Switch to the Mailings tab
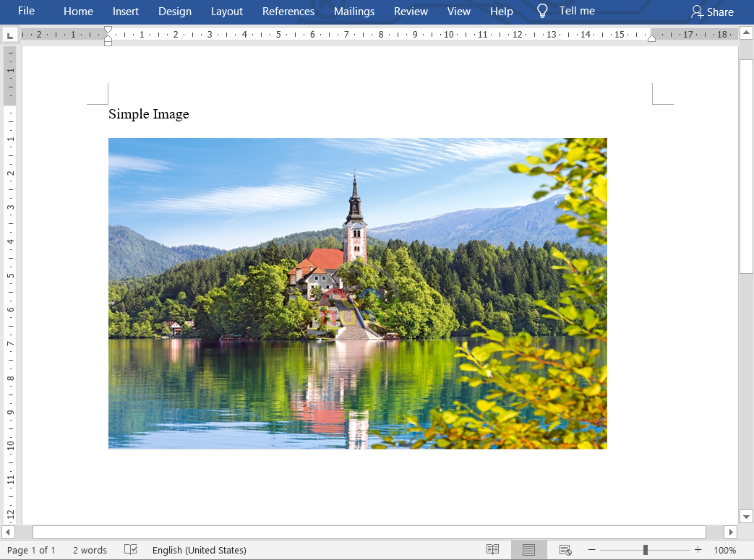 tap(354, 12)
